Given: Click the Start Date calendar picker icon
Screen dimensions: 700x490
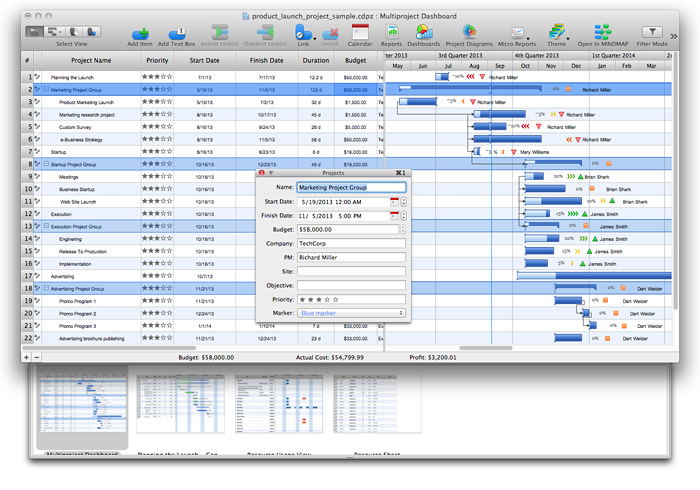Looking at the screenshot, I should 394,201.
